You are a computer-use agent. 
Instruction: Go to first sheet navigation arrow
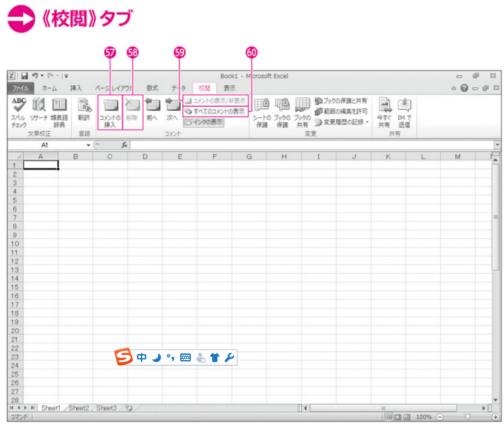click(11, 407)
